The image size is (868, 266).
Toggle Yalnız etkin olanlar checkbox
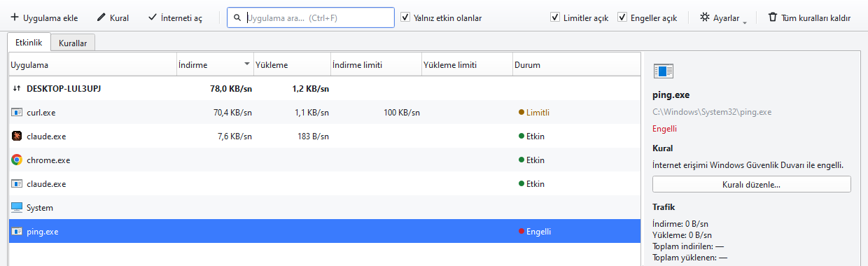point(405,17)
